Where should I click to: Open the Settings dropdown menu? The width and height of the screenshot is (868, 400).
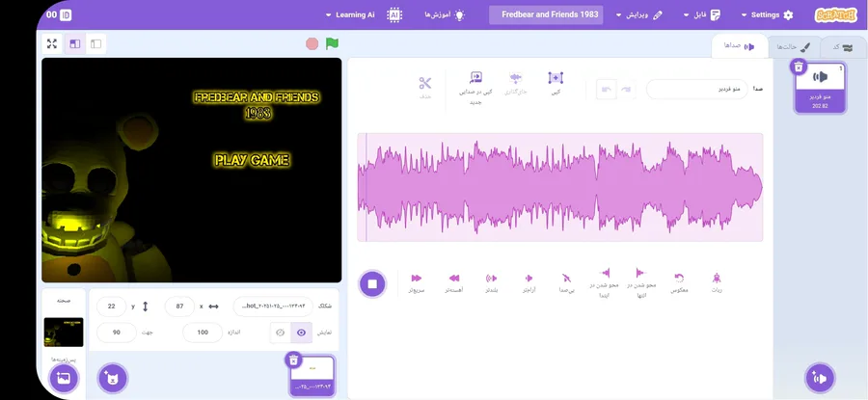tap(768, 14)
